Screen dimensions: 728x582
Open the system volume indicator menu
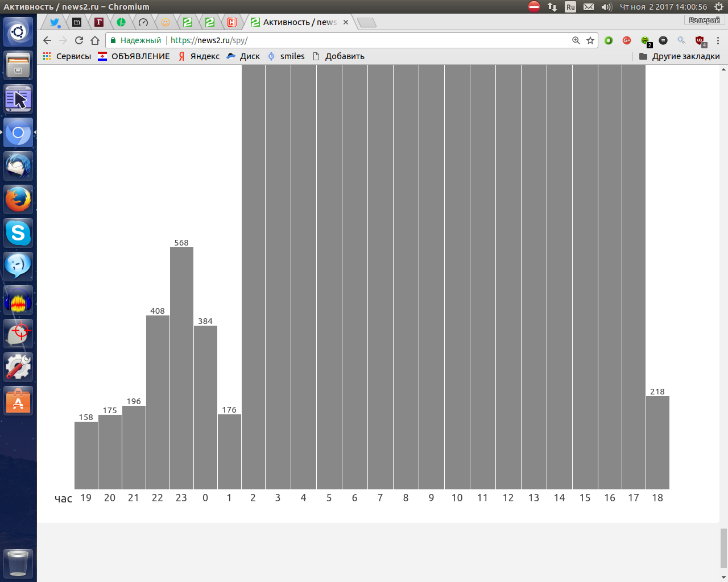point(606,7)
